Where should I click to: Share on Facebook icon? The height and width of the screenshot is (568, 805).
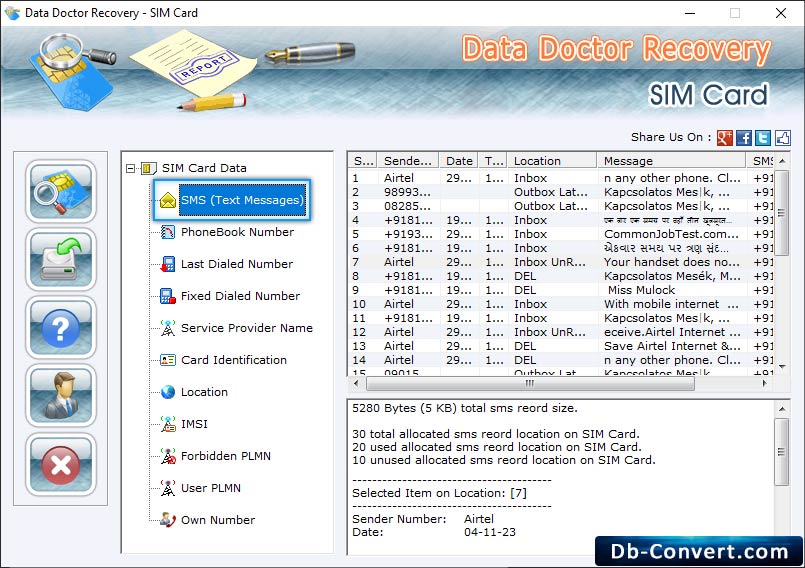(x=744, y=138)
